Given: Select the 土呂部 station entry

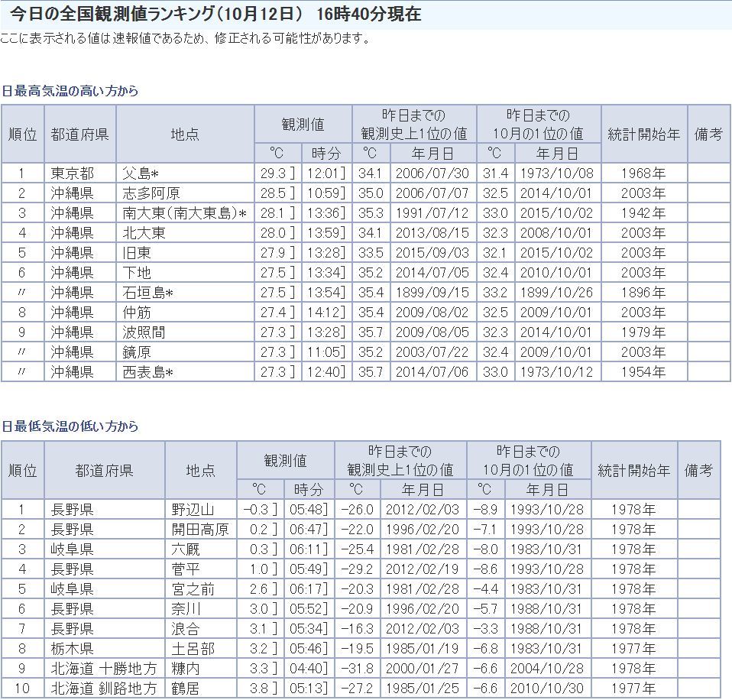Looking at the screenshot, I should pyautogui.click(x=193, y=649).
